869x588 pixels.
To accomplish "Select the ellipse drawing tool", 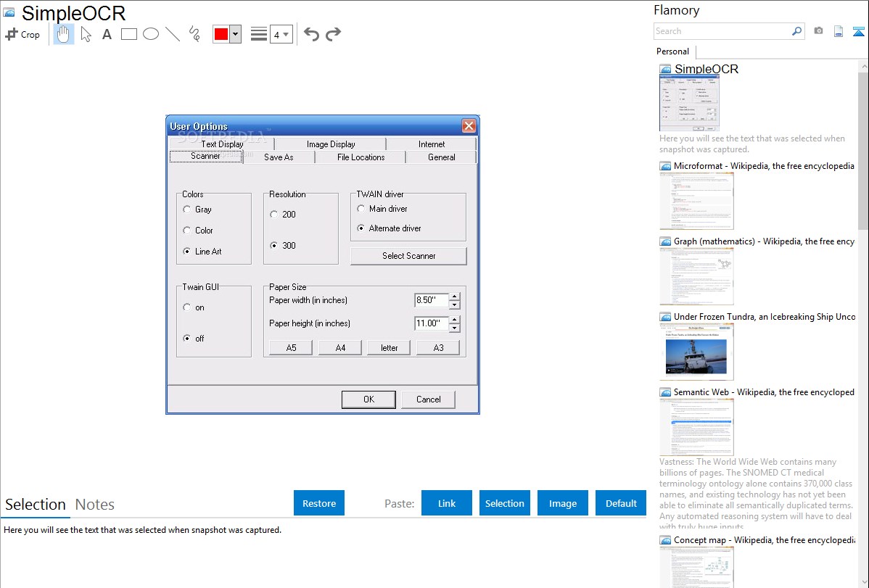I will tap(151, 34).
